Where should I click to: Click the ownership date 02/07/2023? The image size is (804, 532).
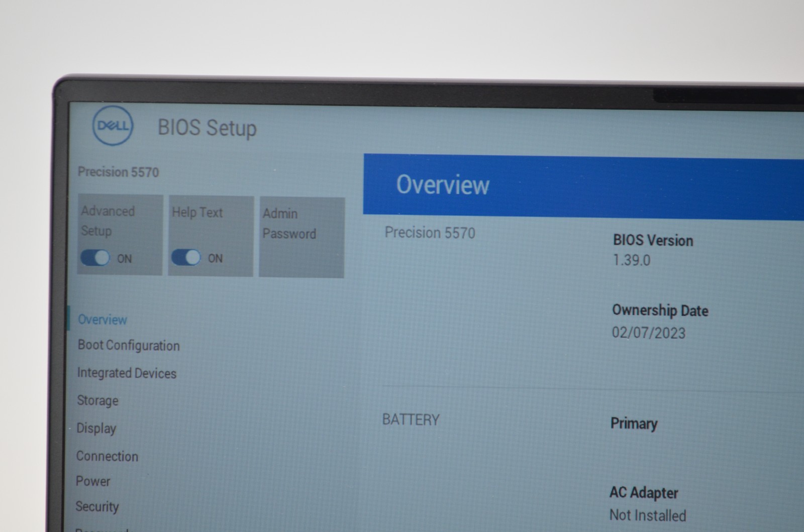[648, 333]
